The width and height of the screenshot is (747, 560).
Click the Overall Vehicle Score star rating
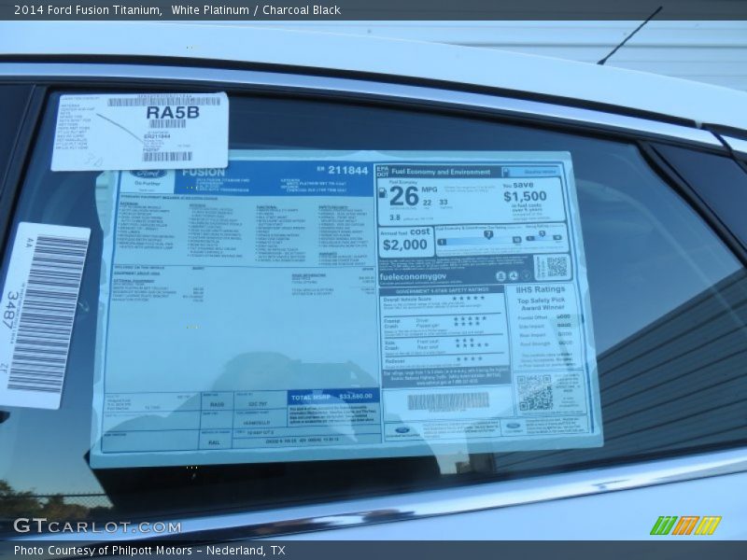469,300
